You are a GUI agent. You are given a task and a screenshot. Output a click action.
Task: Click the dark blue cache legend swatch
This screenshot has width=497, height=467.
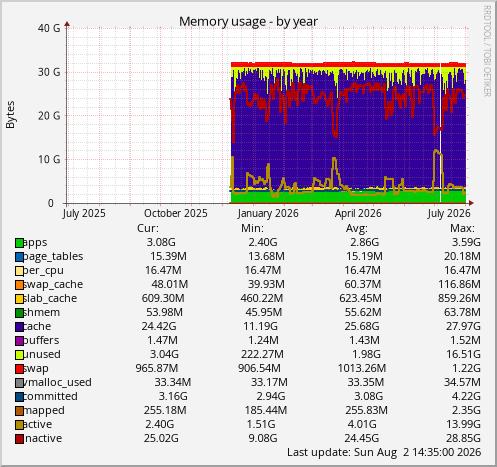tap(19, 327)
